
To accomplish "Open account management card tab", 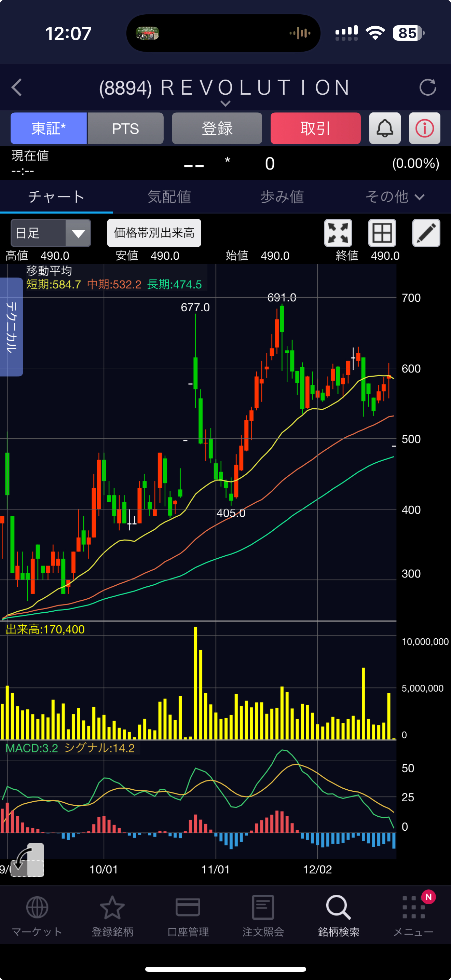I will 188,916.
